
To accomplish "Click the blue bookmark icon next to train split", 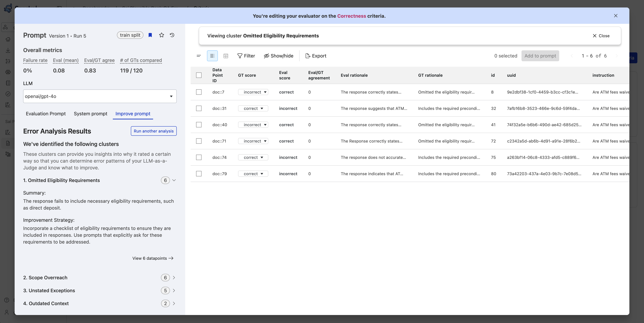I will point(150,35).
